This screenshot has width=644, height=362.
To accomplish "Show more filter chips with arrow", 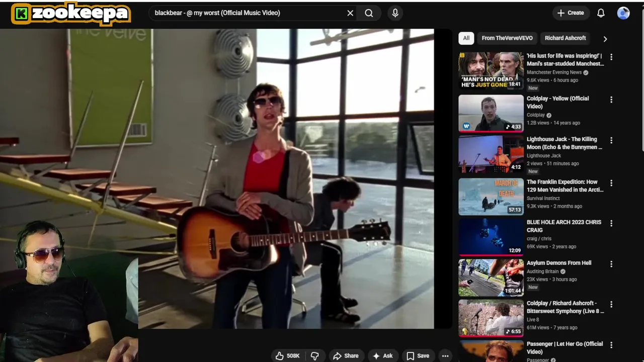I will point(605,39).
